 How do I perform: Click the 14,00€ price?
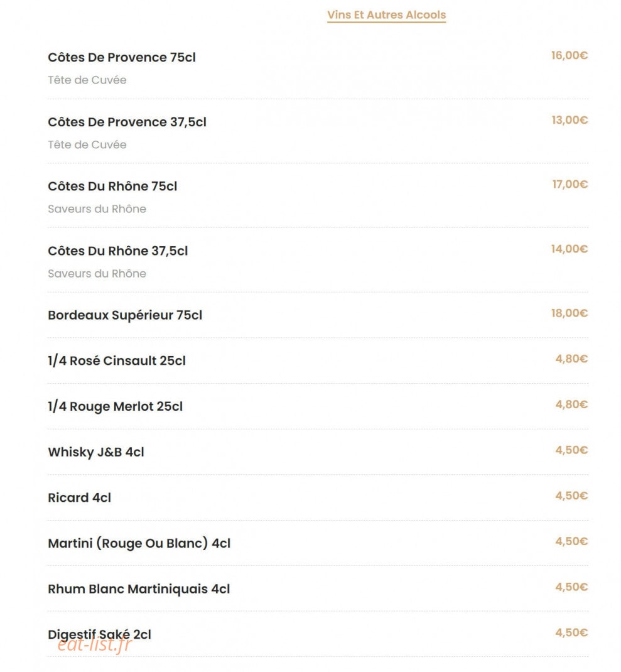(x=569, y=249)
